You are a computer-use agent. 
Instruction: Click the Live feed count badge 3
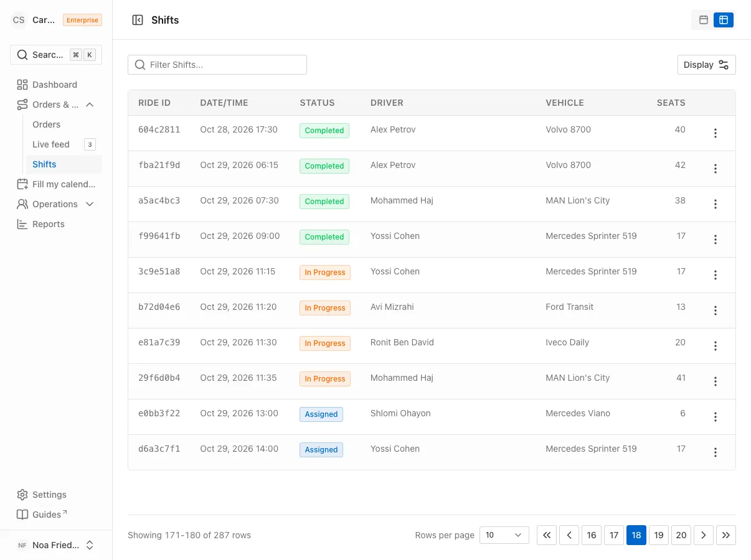[90, 144]
